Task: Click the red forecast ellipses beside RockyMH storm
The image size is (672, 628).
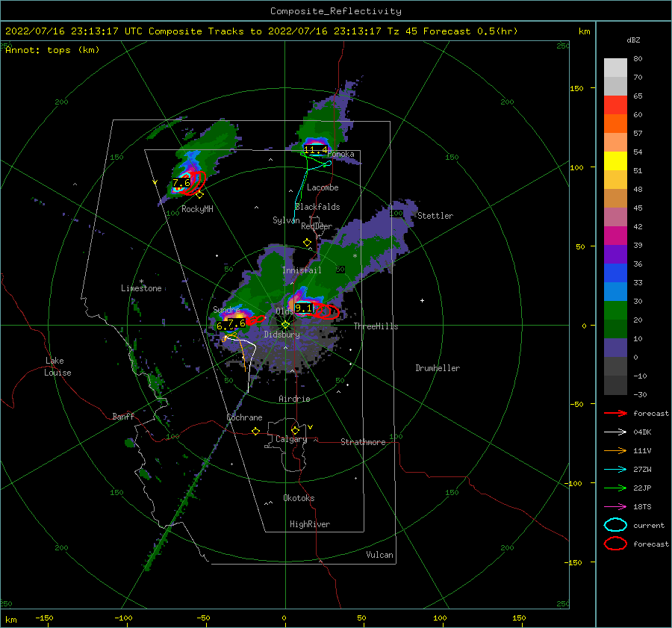Action: pos(195,183)
